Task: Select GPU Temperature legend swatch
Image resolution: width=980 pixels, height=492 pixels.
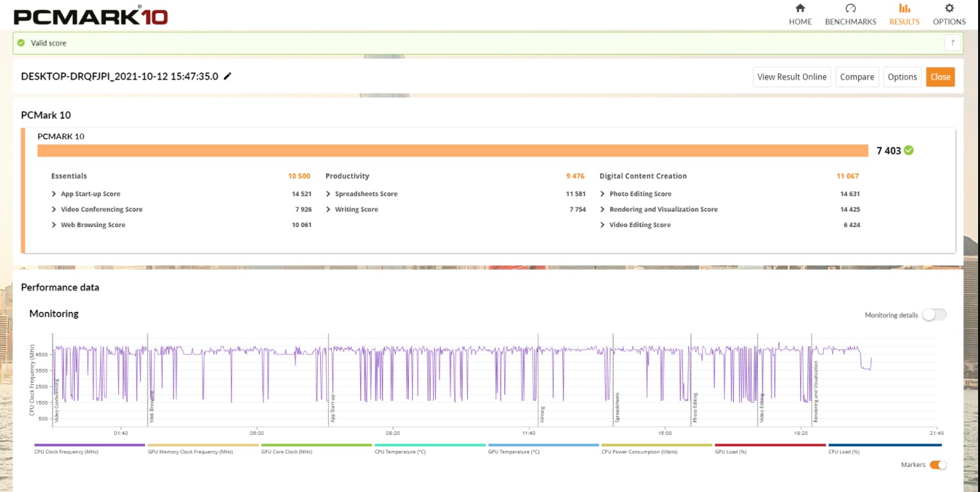Action: [x=544, y=445]
